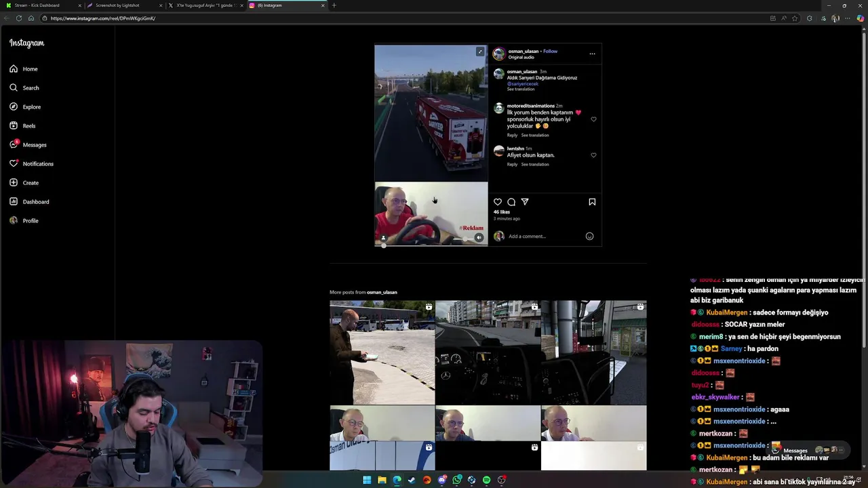Screen dimensions: 868x488
Task: Like the reel with the heart icon
Action: (498, 202)
